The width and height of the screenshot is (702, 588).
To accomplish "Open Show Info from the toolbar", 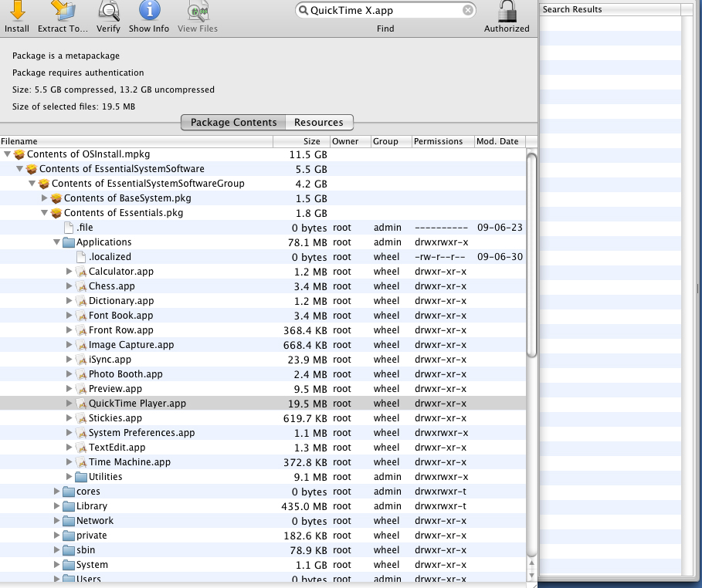I will coord(149,11).
